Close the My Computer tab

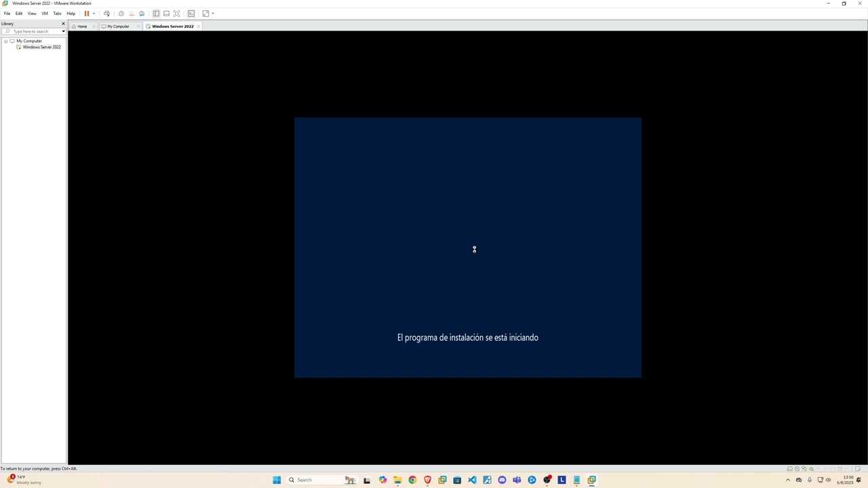tap(138, 26)
